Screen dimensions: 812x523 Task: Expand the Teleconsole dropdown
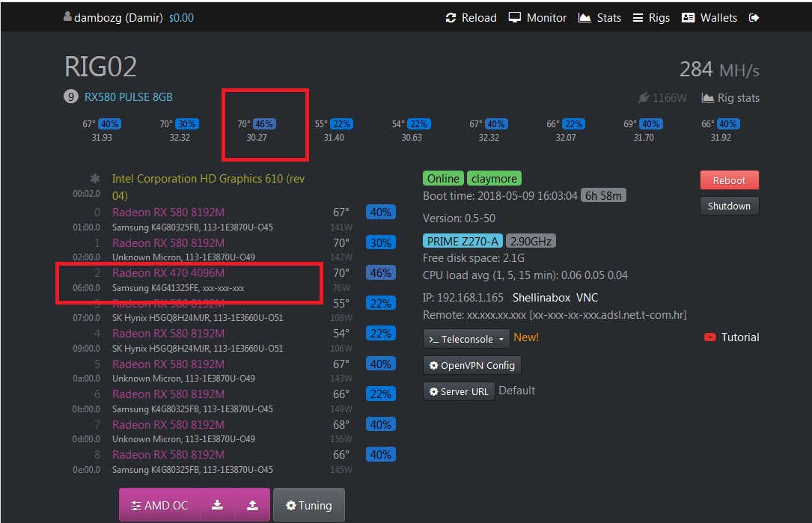point(466,339)
